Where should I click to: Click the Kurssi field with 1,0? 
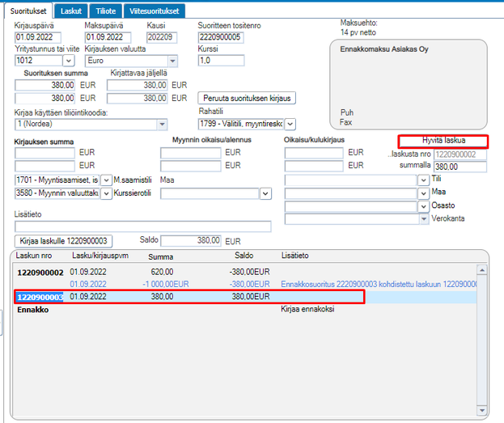pos(221,61)
